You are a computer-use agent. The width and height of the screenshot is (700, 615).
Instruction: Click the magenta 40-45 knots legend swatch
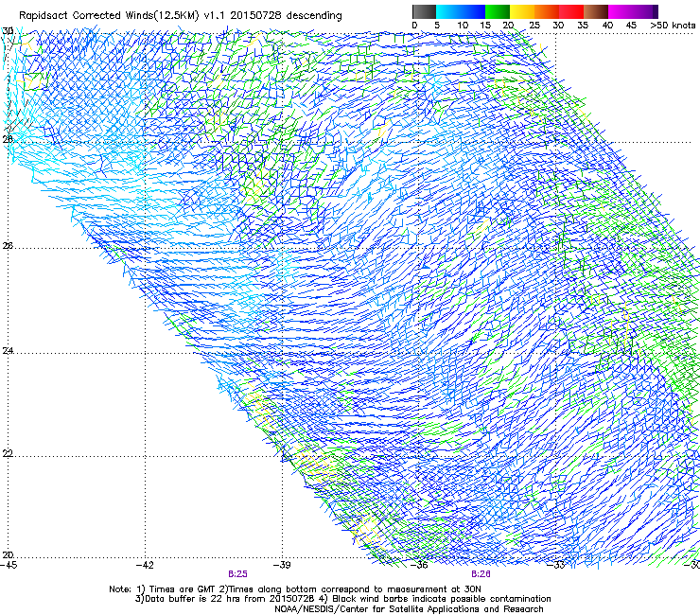coord(621,11)
